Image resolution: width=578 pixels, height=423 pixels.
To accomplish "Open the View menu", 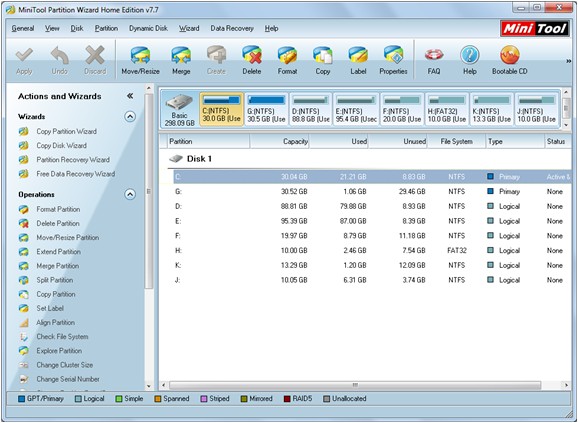I will click(x=52, y=28).
